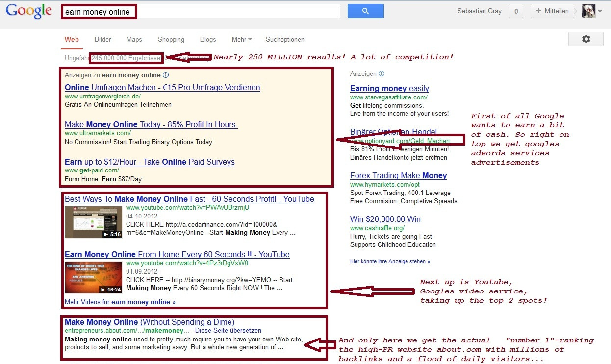Click the info icon next to 'Anzeigen zu earn money online'
This screenshot has height=364, width=611.
click(166, 75)
